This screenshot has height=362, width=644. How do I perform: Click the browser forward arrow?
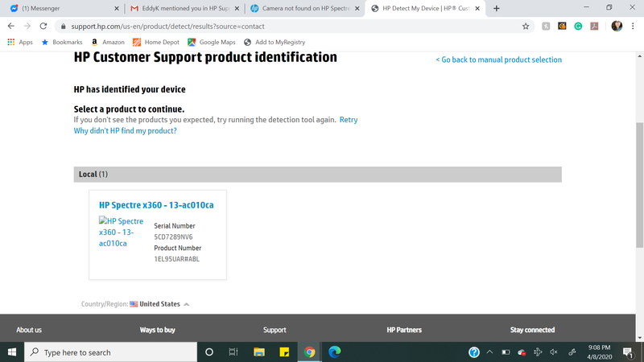click(x=27, y=27)
